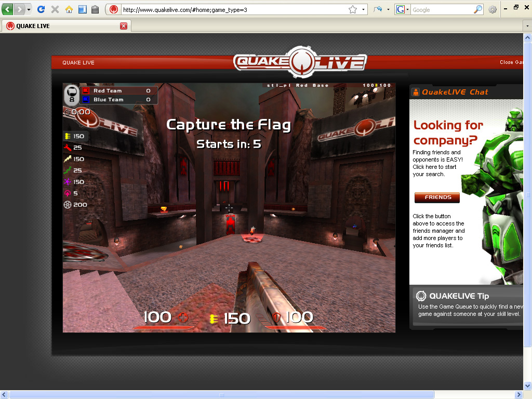Open the browser settings gear icon

(493, 9)
